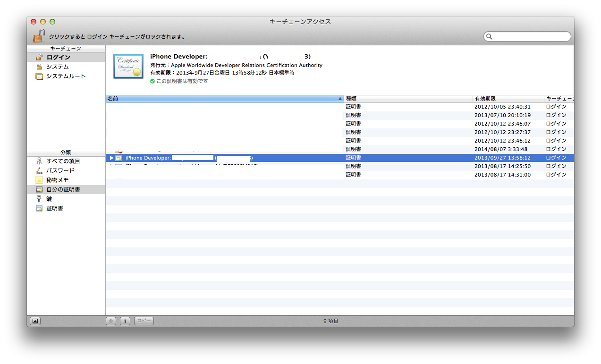Select the row expiring 2013/08/17 14:25:50
Image resolution: width=601 pixels, height=364 pixels.
coord(340,166)
